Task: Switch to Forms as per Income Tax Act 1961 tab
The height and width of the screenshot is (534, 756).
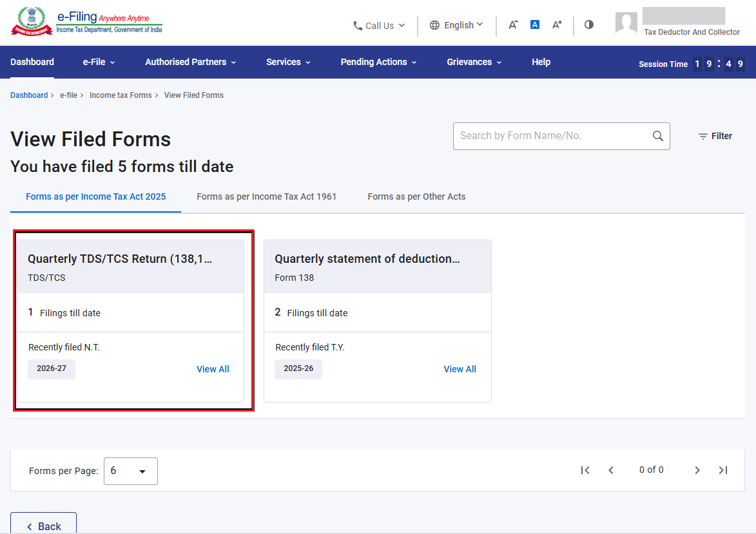Action: pyautogui.click(x=266, y=196)
